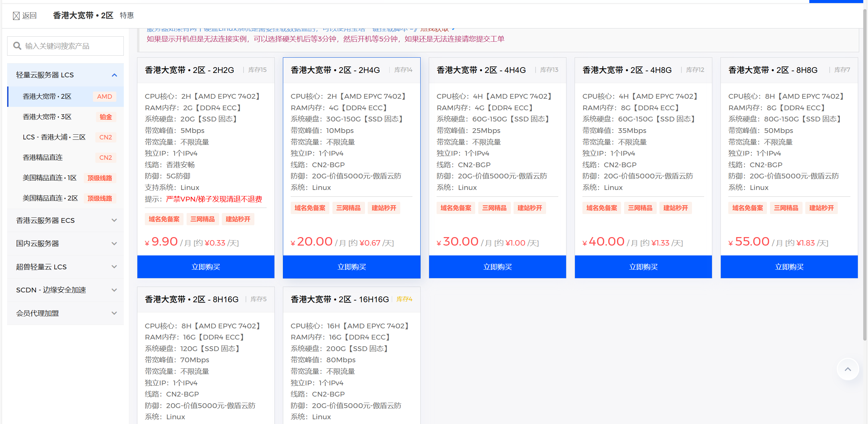The image size is (868, 424).
Task: Expand the 会员代理加盟 section
Action: [114, 313]
